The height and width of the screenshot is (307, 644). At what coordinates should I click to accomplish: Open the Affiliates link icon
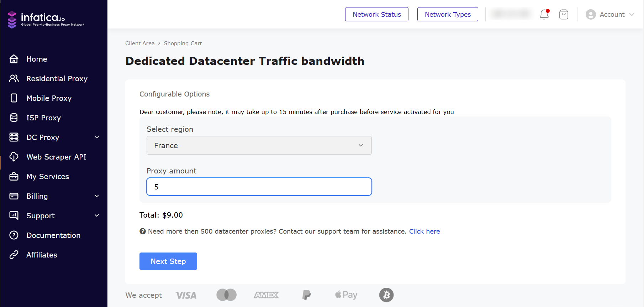click(x=14, y=255)
